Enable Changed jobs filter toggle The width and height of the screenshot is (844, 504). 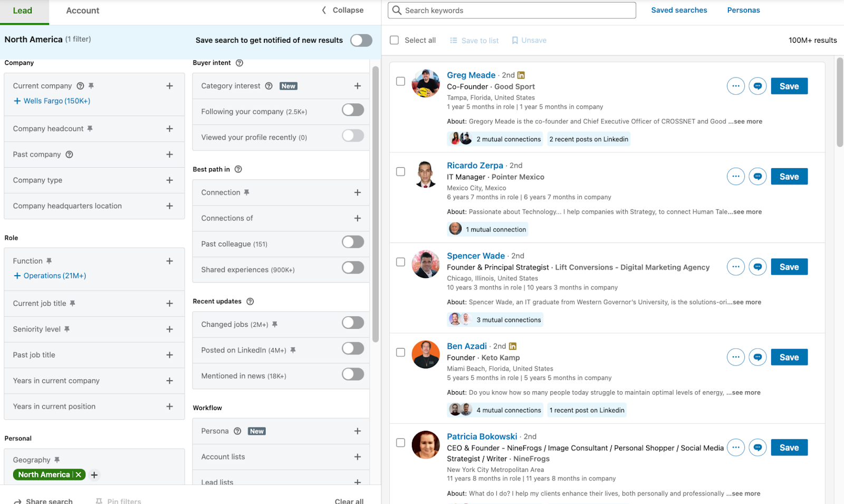352,323
